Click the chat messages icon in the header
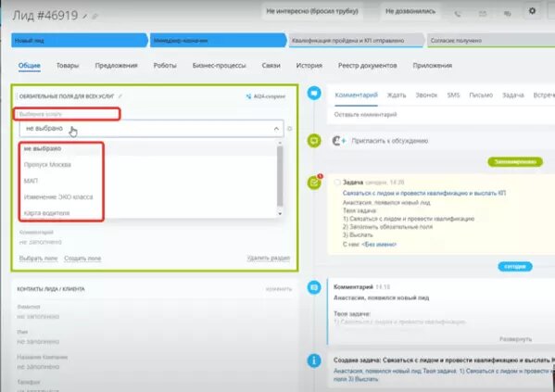 coord(507,14)
